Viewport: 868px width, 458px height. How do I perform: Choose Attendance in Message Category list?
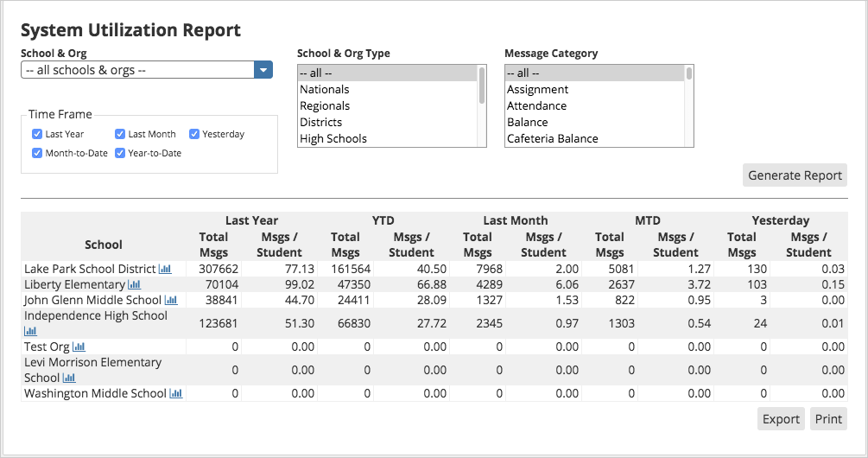[536, 105]
